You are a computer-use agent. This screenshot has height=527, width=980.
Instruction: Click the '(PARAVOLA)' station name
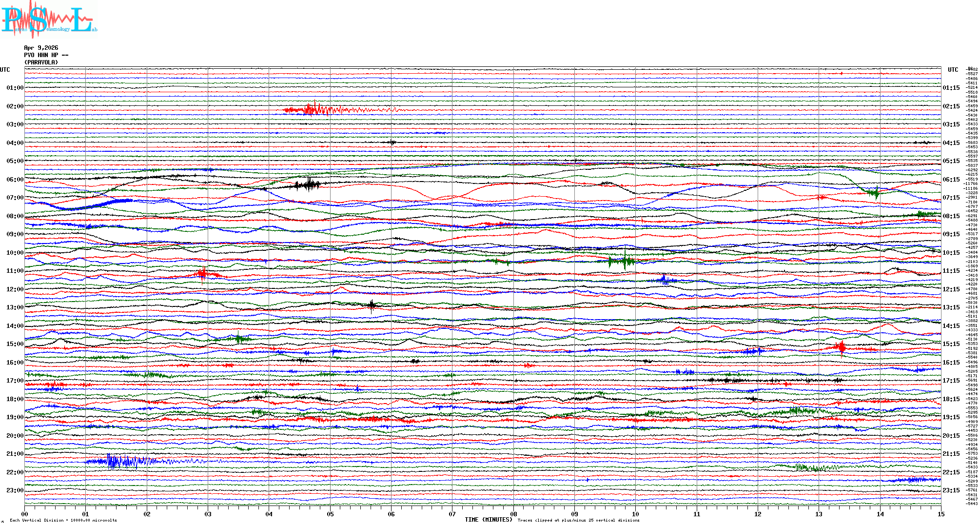pyautogui.click(x=41, y=62)
